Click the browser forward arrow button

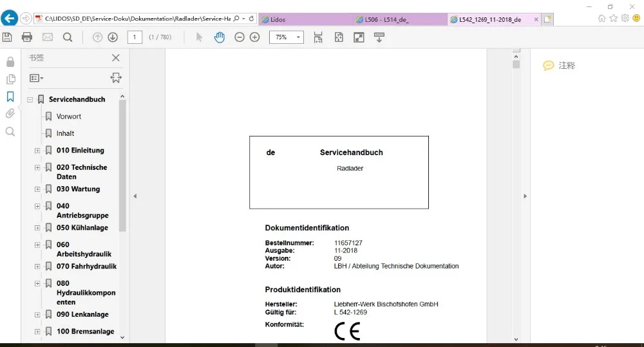pyautogui.click(x=26, y=19)
